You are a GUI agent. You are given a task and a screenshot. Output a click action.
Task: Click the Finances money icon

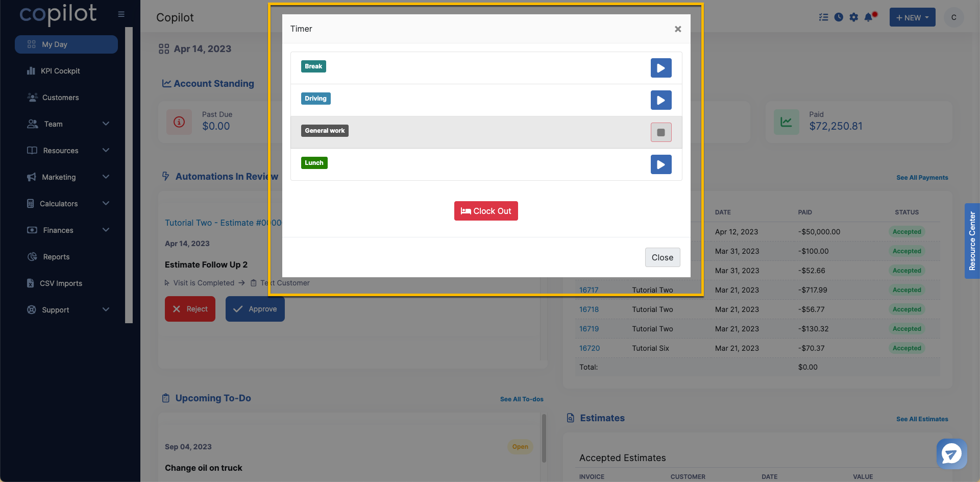pos(32,230)
